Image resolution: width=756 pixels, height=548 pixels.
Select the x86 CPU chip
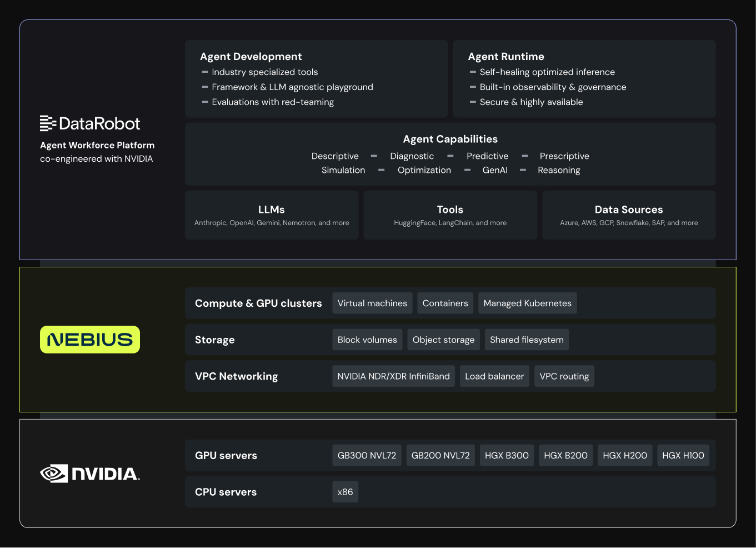[345, 492]
